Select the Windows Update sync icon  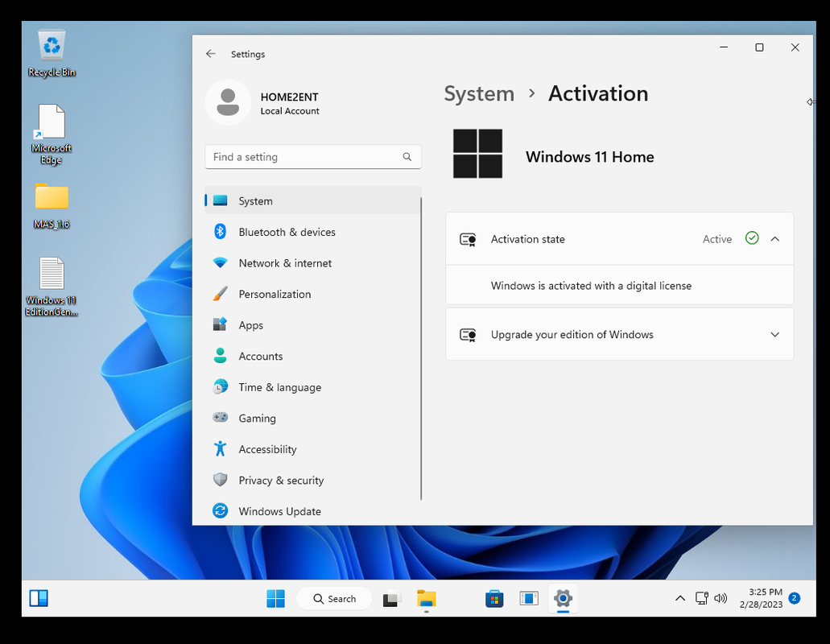click(x=221, y=510)
